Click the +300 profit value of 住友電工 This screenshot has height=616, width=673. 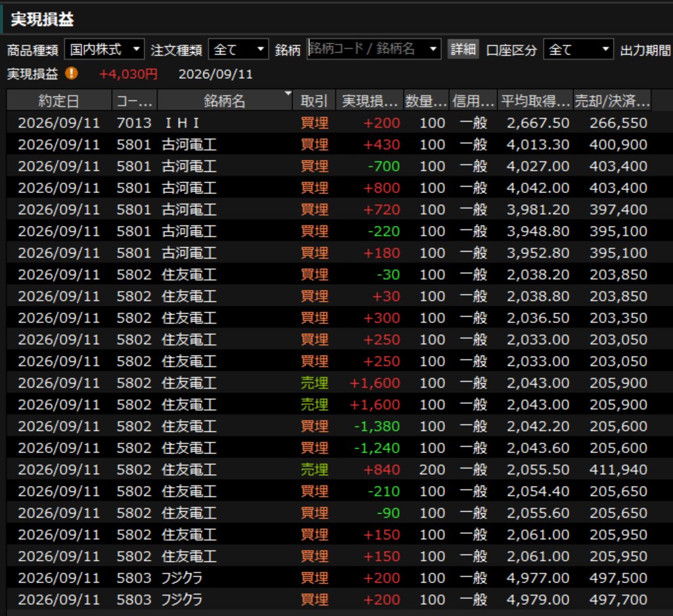pos(381,318)
